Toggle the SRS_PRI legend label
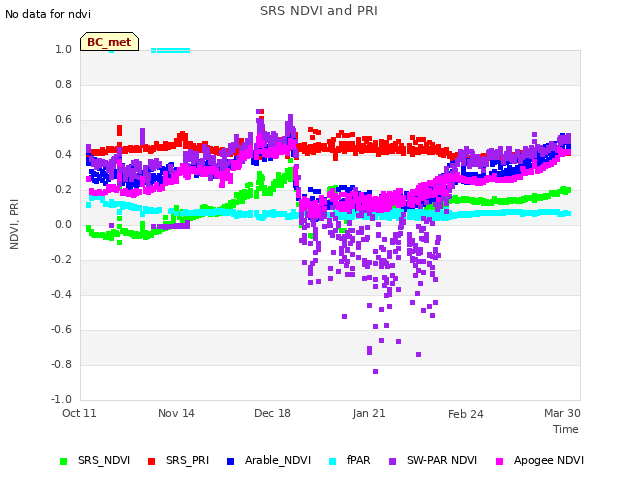The width and height of the screenshot is (640, 480). (187, 460)
